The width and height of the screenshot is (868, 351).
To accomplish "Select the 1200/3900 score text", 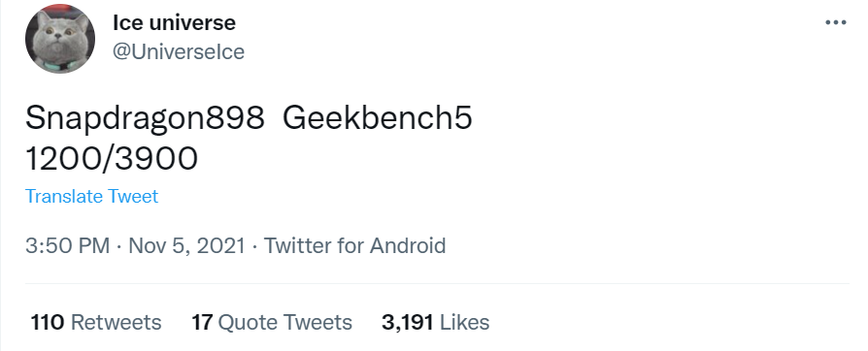I will [x=112, y=159].
